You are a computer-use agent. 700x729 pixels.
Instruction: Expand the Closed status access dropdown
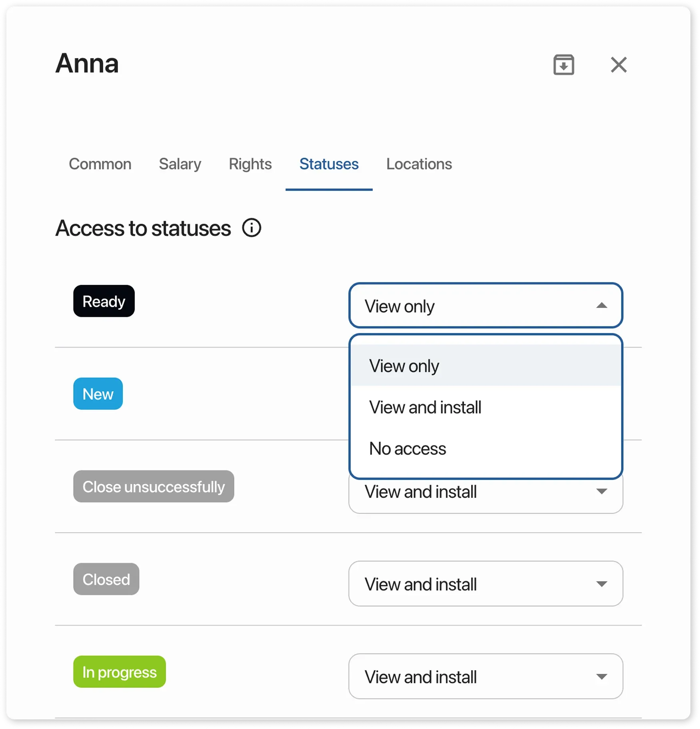point(486,584)
